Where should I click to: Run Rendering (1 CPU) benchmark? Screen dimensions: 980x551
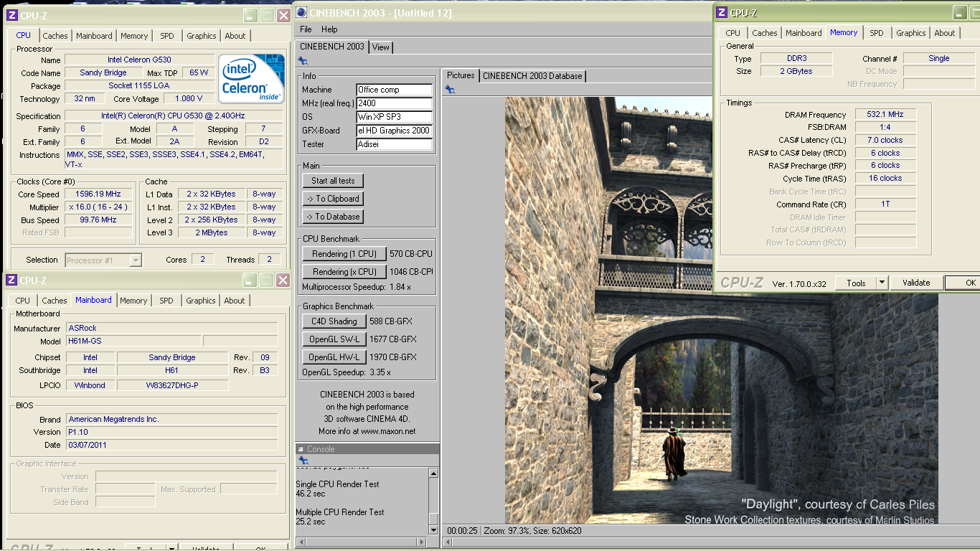click(344, 254)
